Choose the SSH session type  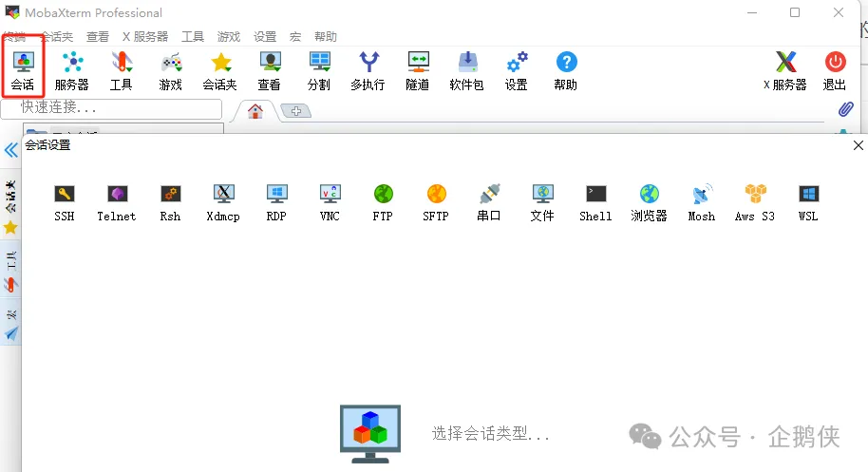(65, 203)
